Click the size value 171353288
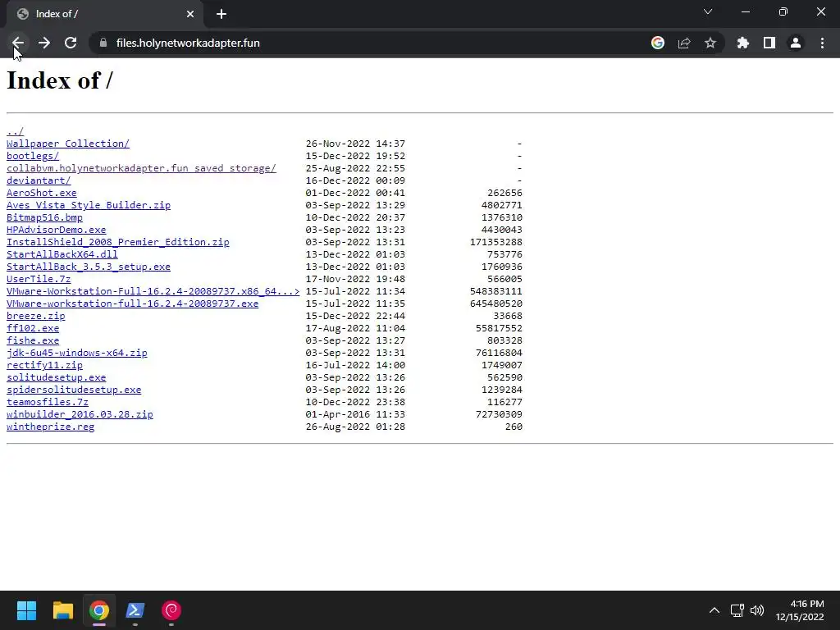Image resolution: width=840 pixels, height=630 pixels. pyautogui.click(x=496, y=242)
